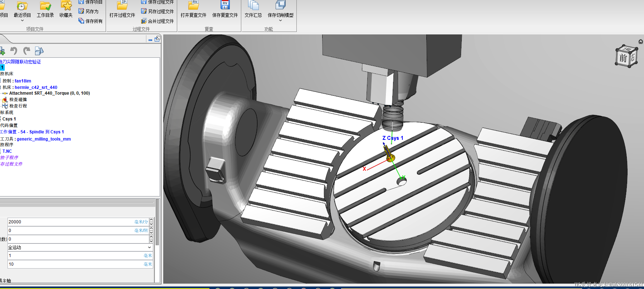The image size is (644, 289).
Task: Select Attachment SRT_440_Torque tree item
Action: [x=49, y=93]
